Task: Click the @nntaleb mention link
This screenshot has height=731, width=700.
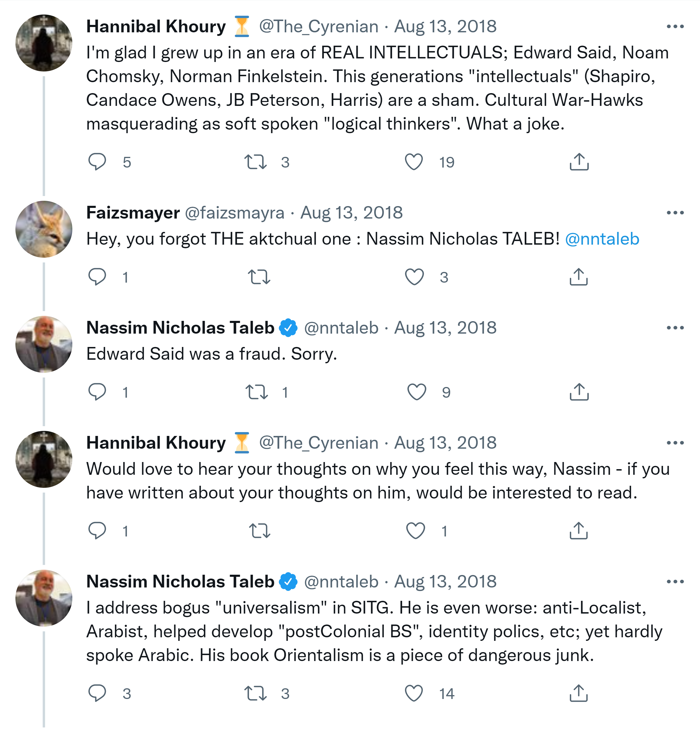Action: click(x=602, y=239)
